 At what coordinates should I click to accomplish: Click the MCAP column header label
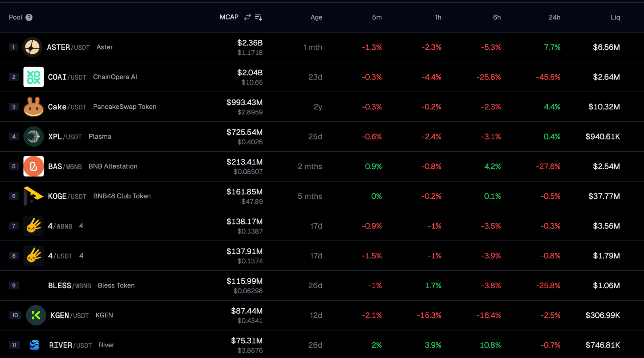point(229,17)
